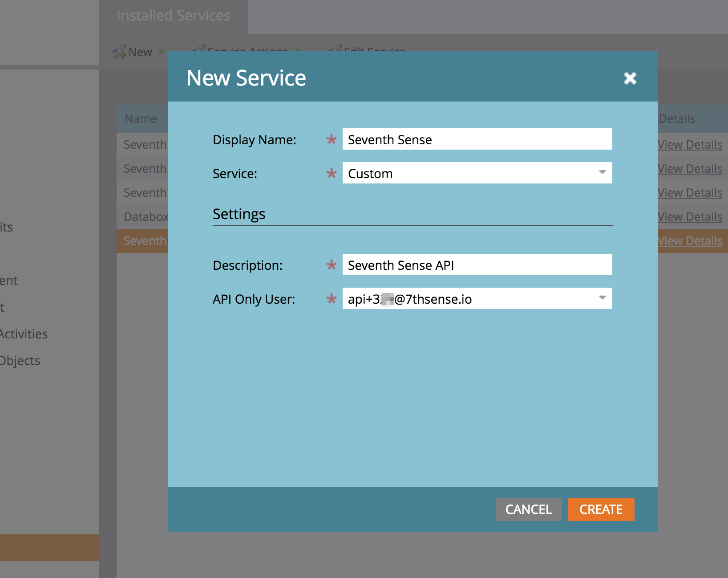Open View Details link for Databox row
728x578 pixels.
click(690, 217)
